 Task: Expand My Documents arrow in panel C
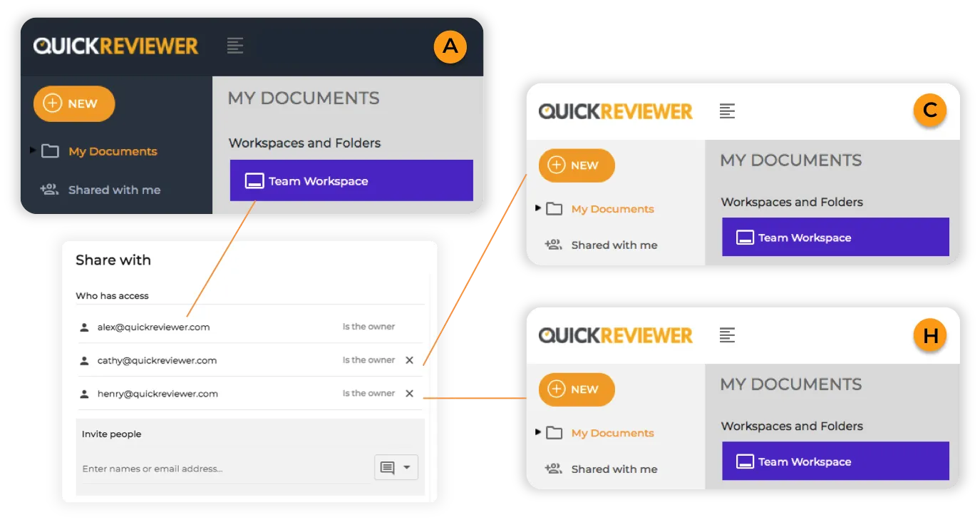(x=538, y=208)
